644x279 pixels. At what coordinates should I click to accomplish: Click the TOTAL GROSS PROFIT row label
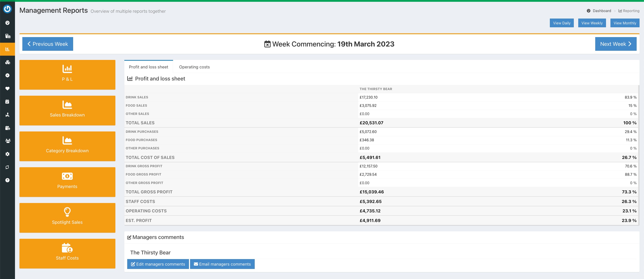tap(149, 192)
